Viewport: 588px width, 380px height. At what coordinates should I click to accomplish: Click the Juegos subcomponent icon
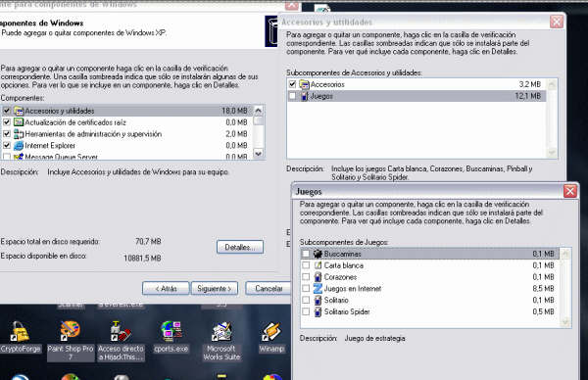[x=305, y=96]
